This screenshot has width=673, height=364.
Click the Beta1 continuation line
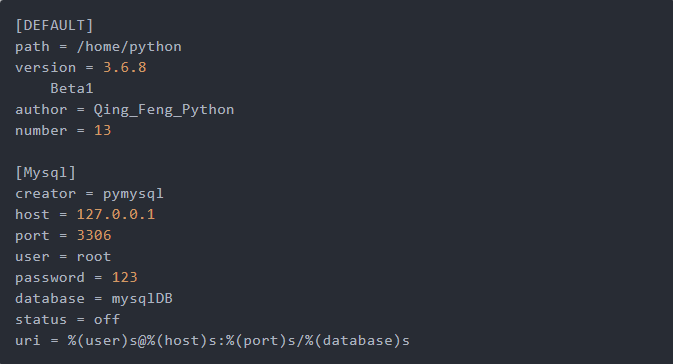72,88
